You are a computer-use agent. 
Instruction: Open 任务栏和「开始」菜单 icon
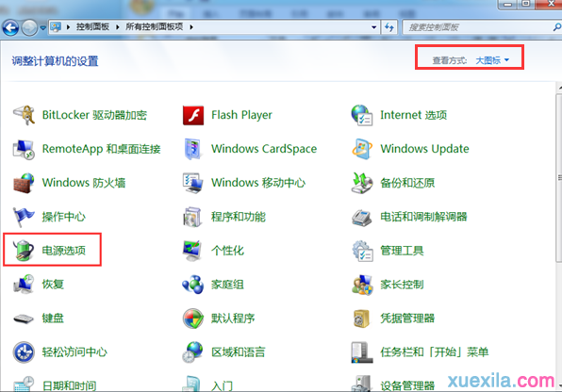(362, 352)
